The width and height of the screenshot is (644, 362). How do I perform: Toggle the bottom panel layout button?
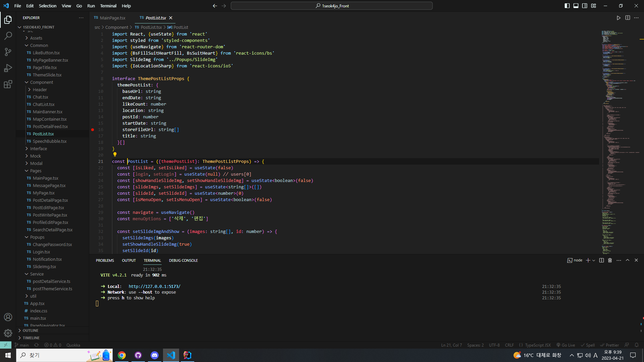pos(576,6)
